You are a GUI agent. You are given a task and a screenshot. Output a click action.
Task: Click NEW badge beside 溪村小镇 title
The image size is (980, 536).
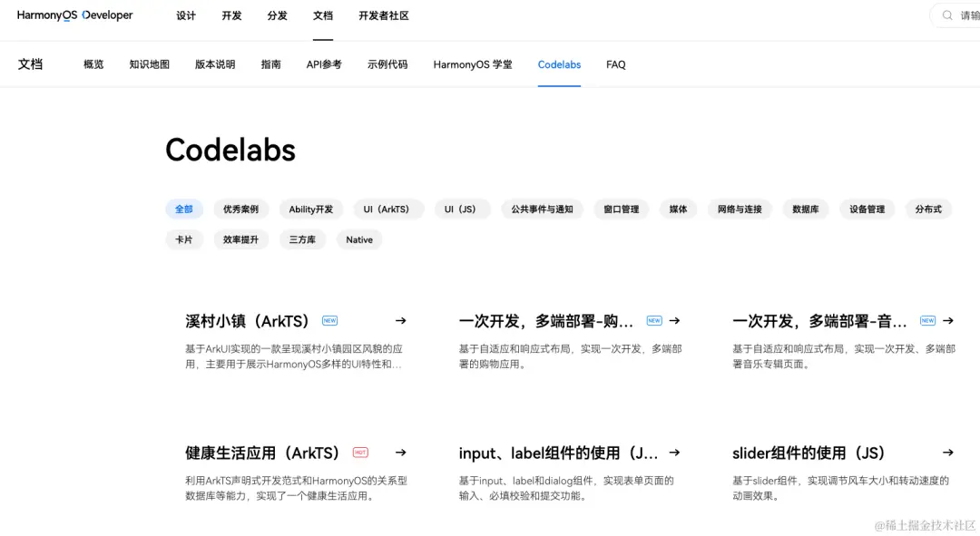click(329, 320)
